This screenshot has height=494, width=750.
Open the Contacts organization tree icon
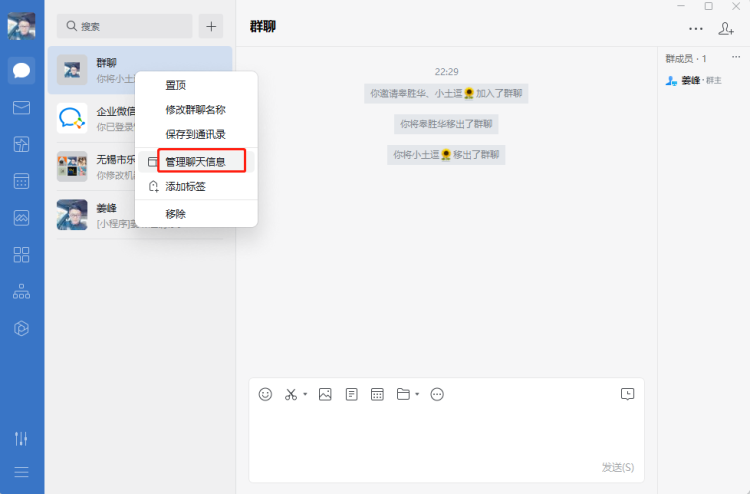(22, 291)
